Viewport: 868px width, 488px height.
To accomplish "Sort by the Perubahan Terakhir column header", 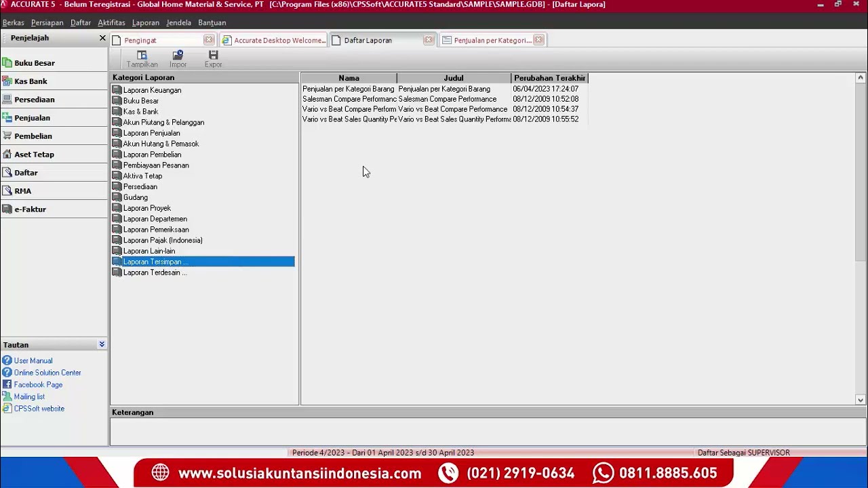I will (x=549, y=78).
